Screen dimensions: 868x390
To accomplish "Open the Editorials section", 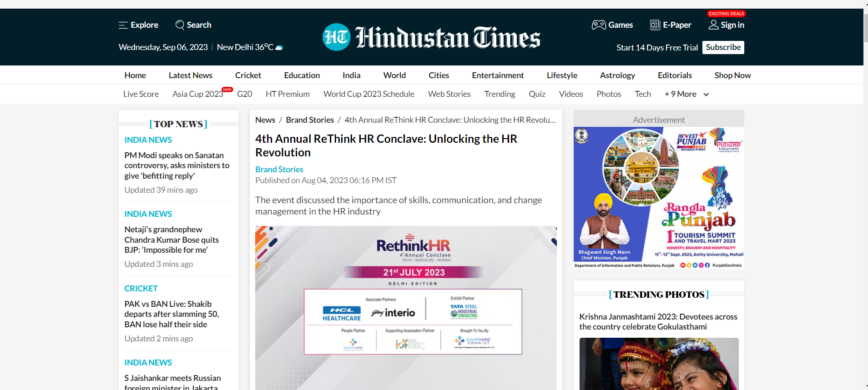I will (x=675, y=75).
